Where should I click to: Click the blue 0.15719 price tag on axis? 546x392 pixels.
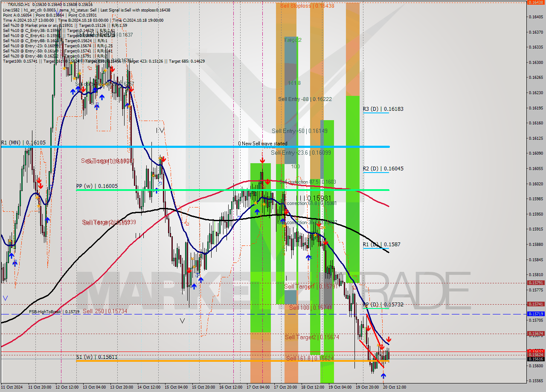coord(535,314)
